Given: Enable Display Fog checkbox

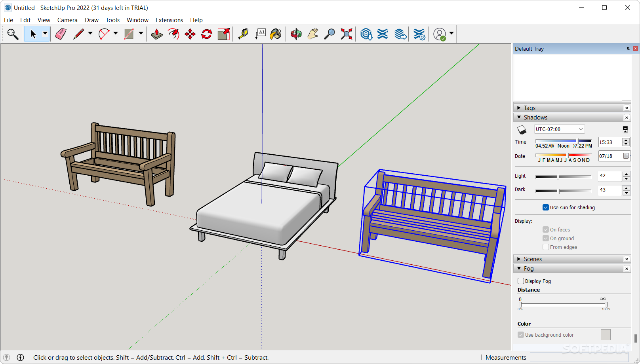Looking at the screenshot, I should [521, 281].
